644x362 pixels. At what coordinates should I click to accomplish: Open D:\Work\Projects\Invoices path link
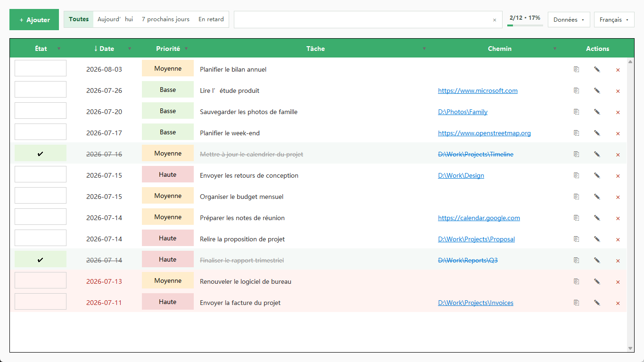coord(476,303)
